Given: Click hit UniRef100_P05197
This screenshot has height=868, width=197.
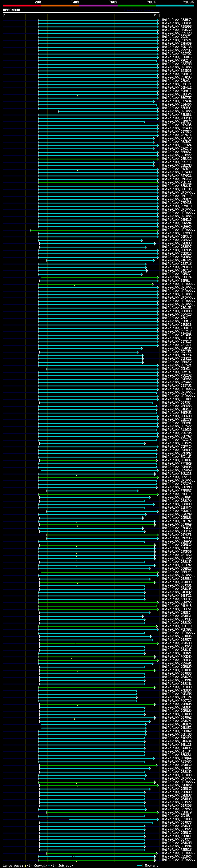Looking at the screenshot, I should pyautogui.click(x=177, y=372).
